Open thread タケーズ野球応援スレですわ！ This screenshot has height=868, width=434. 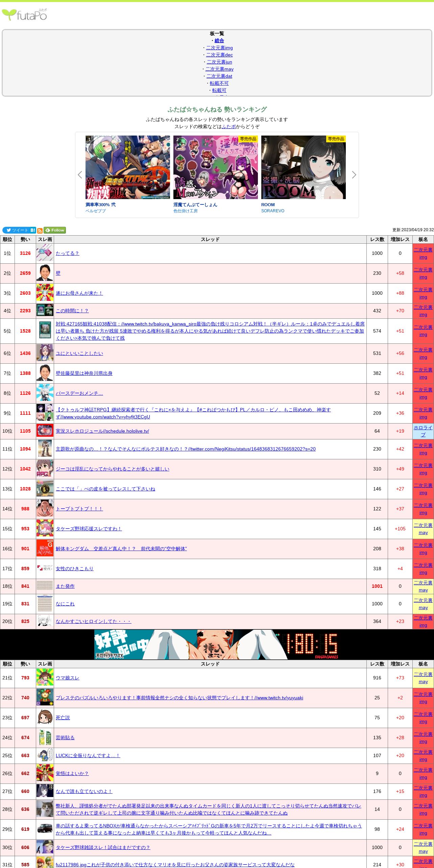coord(89,529)
